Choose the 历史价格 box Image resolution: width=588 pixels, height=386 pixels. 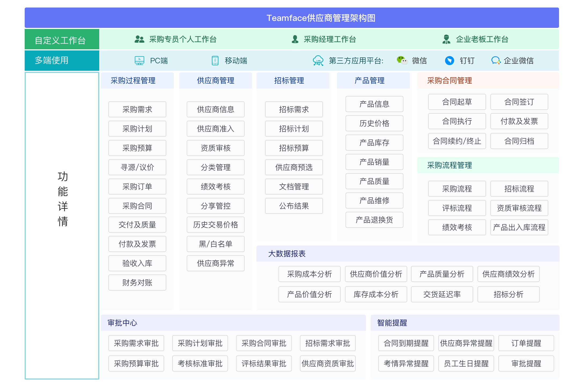click(x=374, y=123)
